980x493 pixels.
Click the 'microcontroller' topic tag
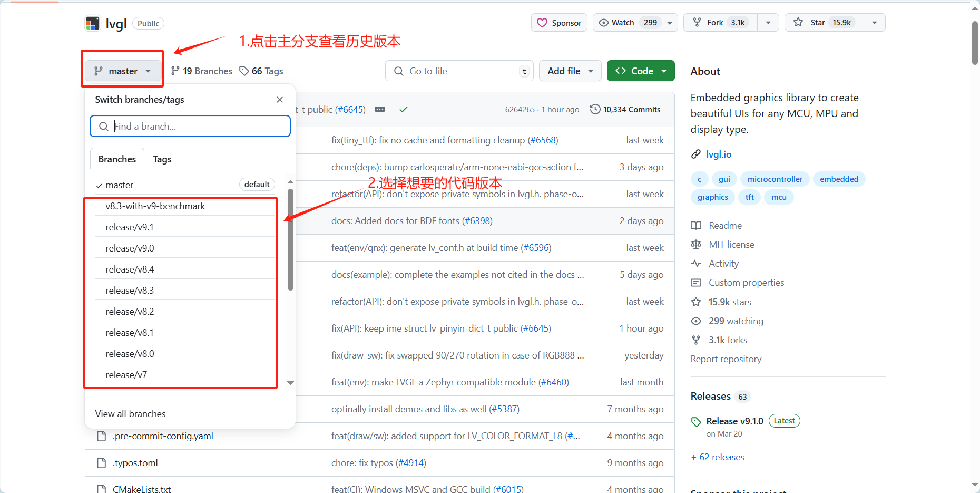(775, 179)
